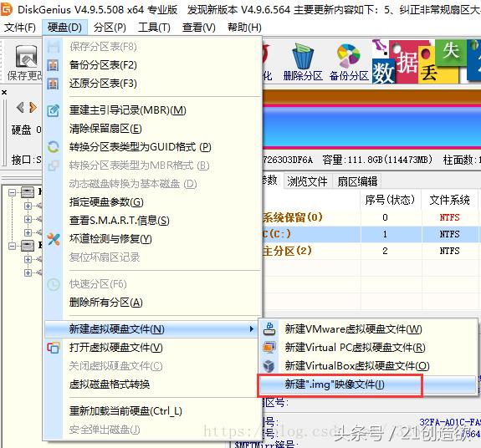Collapse the first hard disk tree node
481x448 pixels.
click(x=12, y=193)
